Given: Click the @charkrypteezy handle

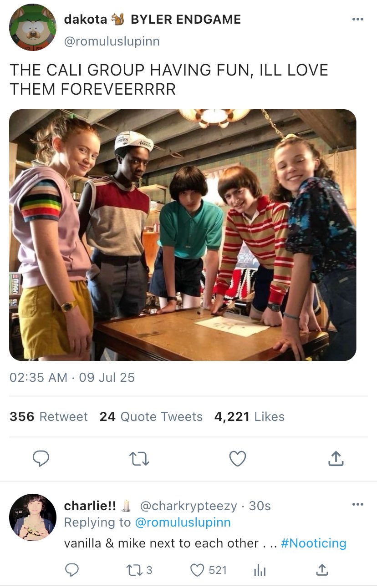Looking at the screenshot, I should click(188, 506).
